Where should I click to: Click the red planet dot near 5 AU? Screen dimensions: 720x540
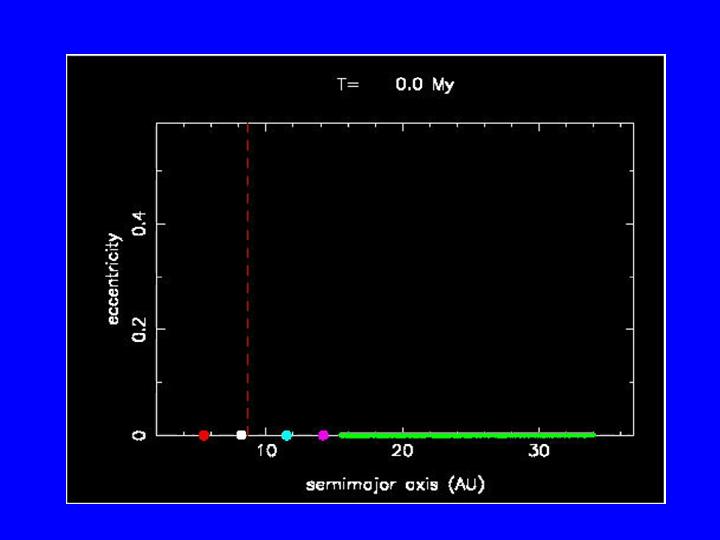click(204, 435)
